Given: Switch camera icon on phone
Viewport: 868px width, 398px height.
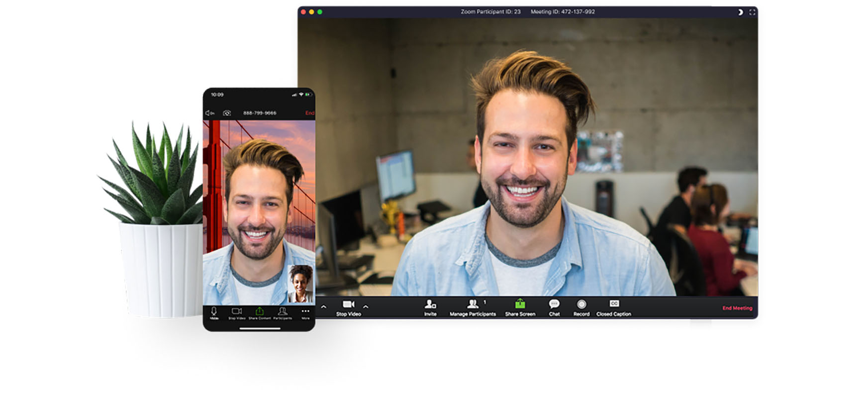Looking at the screenshot, I should [x=227, y=113].
